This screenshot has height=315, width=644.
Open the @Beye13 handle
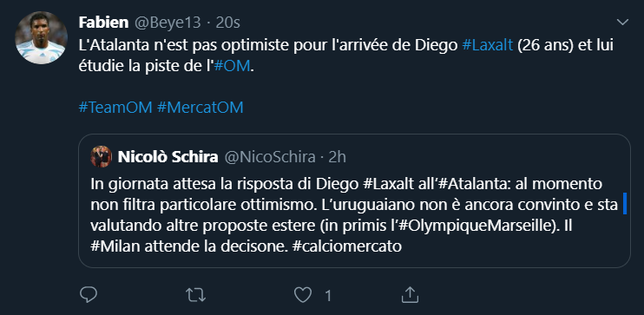click(x=168, y=23)
